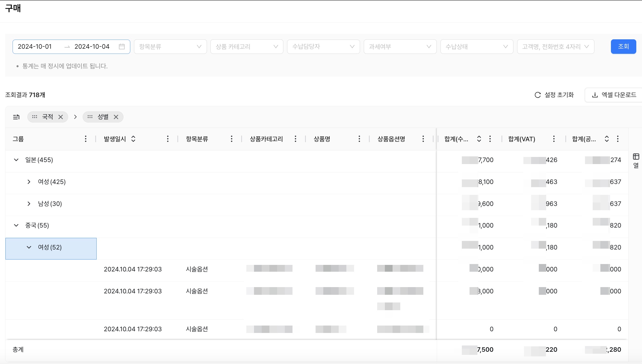Collapse the 일본 (455) group row
This screenshot has height=364, width=642.
tap(16, 160)
